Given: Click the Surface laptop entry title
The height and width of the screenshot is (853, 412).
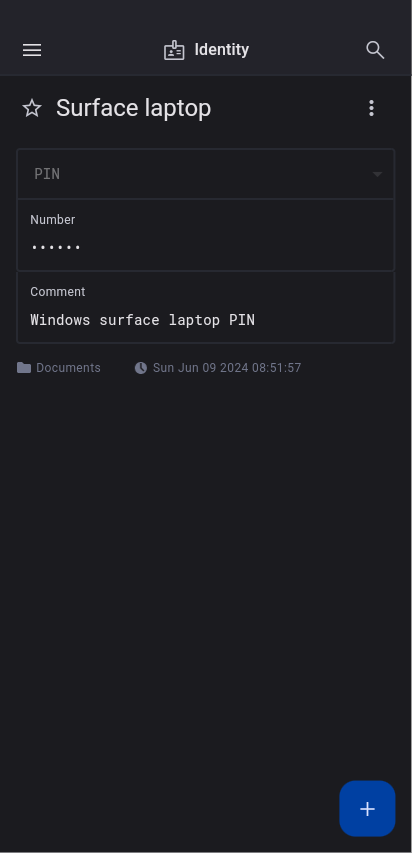Looking at the screenshot, I should click(x=133, y=108).
